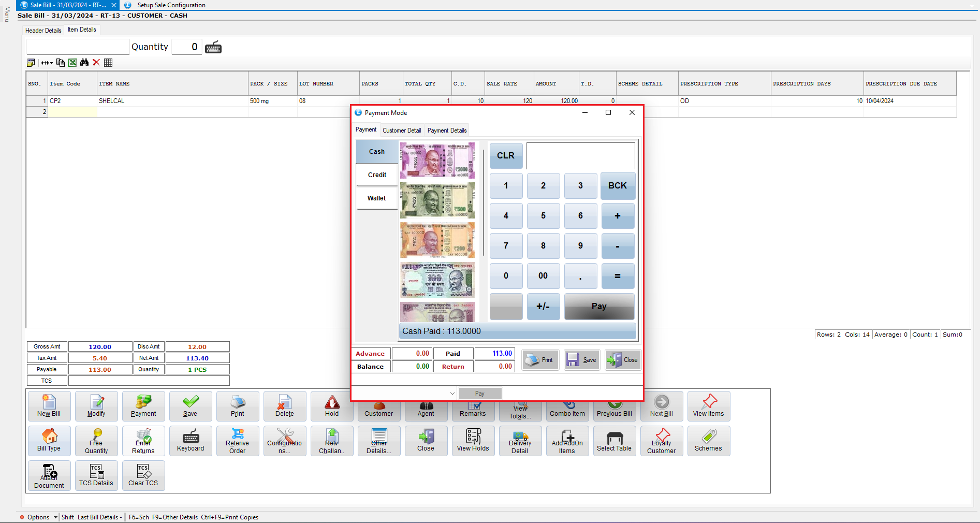Click the red X delete row icon
Screen dimensions: 980x523
[x=96, y=63]
